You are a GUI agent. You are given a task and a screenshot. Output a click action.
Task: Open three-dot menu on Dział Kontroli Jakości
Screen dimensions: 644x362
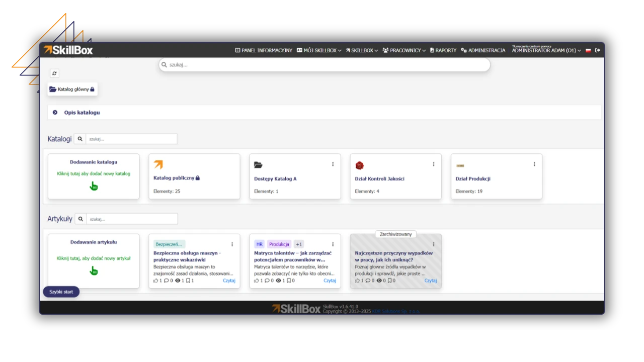click(x=433, y=164)
